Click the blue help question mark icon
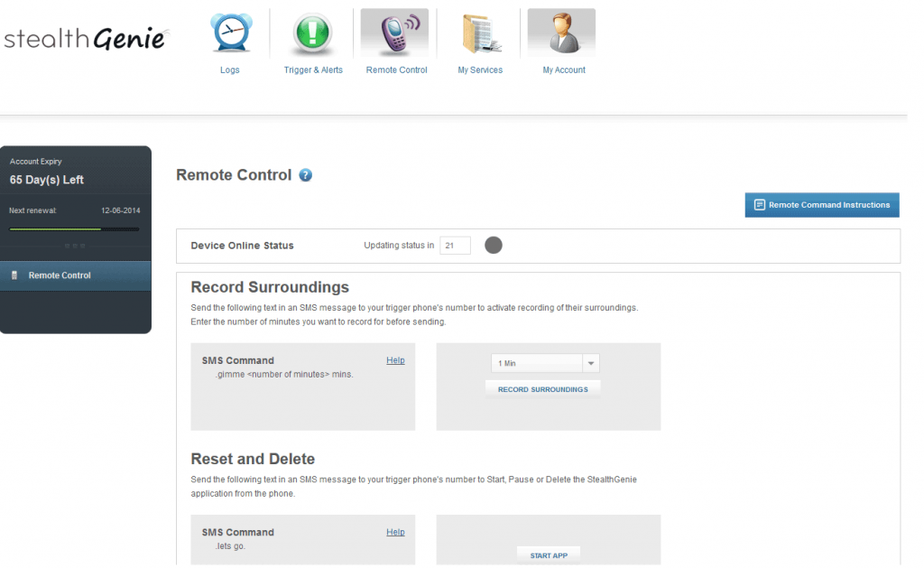Screen dimensions: 924x568 point(305,175)
